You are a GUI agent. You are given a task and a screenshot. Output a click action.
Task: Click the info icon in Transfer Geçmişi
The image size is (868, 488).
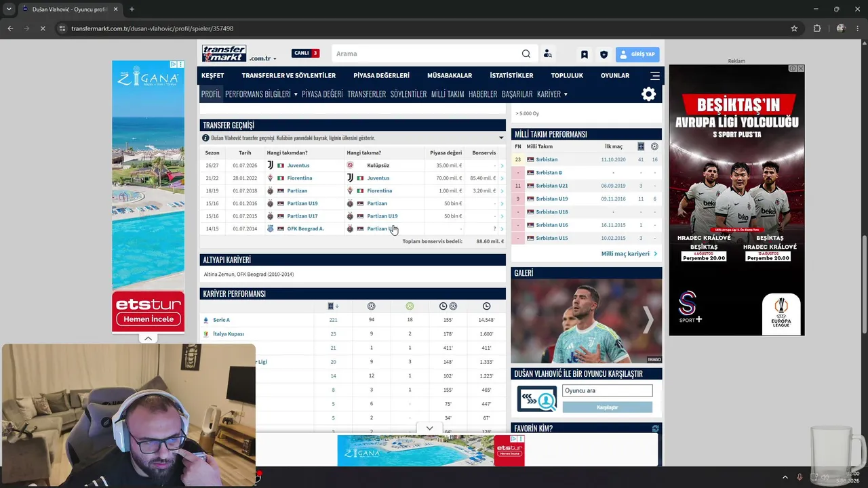pyautogui.click(x=205, y=138)
